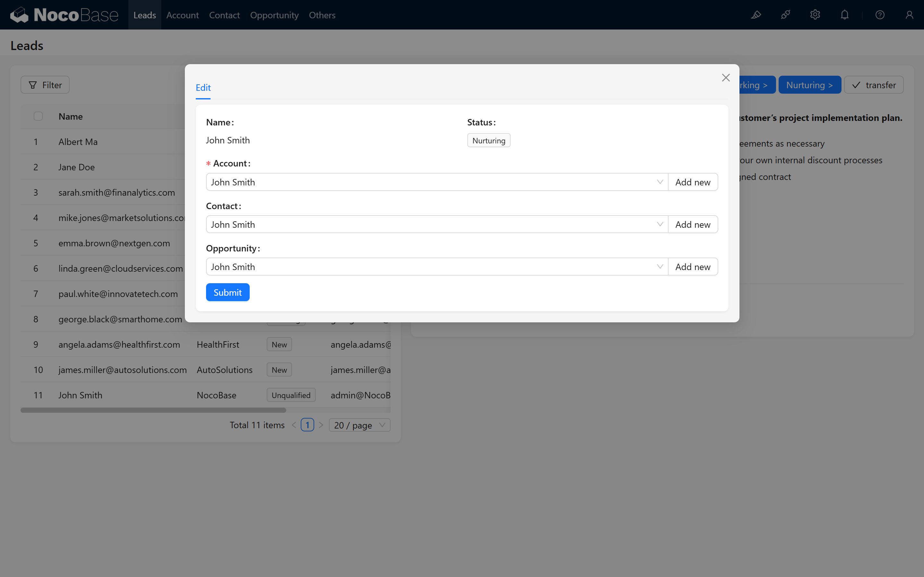924x577 pixels.
Task: Click Add new next to Account
Action: pyautogui.click(x=693, y=182)
